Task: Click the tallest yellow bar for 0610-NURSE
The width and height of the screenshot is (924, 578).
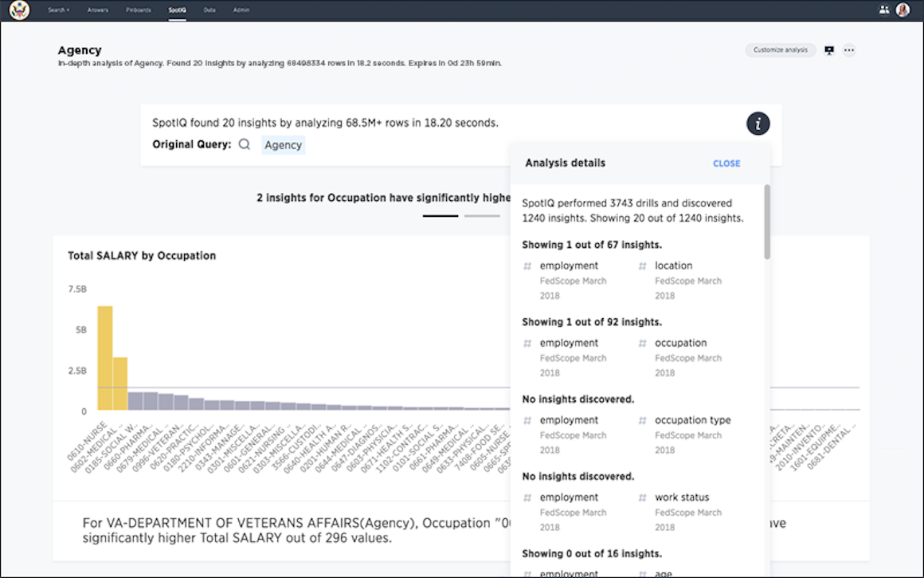Action: point(105,358)
